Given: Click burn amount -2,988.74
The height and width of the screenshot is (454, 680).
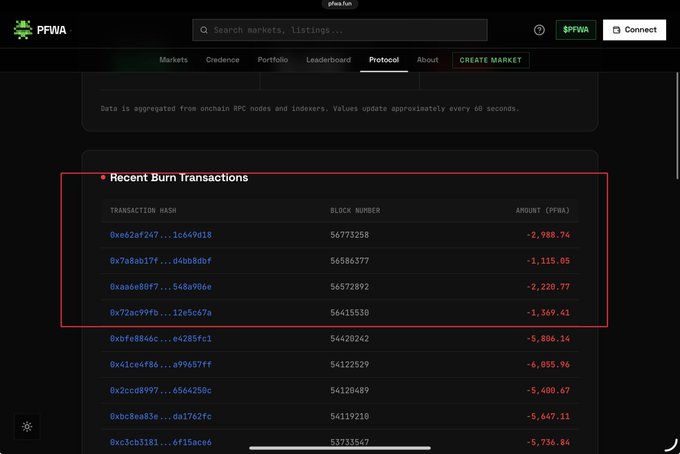Looking at the screenshot, I should (x=548, y=235).
